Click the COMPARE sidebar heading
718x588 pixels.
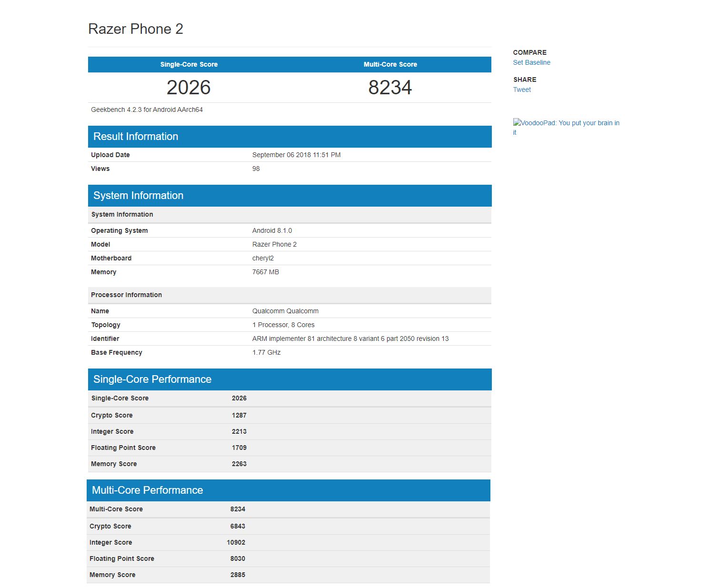529,52
